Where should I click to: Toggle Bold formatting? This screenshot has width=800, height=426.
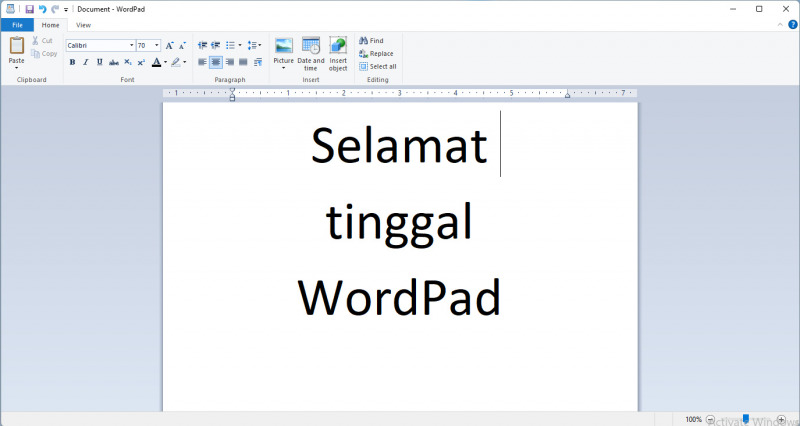point(72,62)
